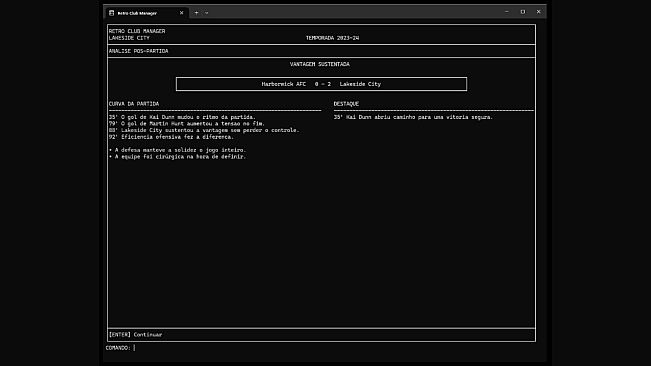Click the [ENTER] Continuar option
This screenshot has width=651, height=366.
tap(135, 334)
